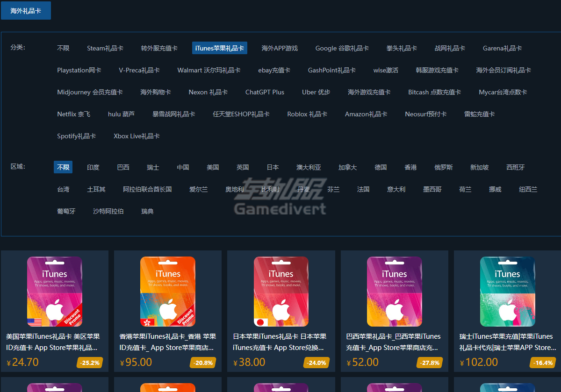561x392 pixels.
Task: Select 暴雪战网礼品卡 category
Action: (174, 114)
